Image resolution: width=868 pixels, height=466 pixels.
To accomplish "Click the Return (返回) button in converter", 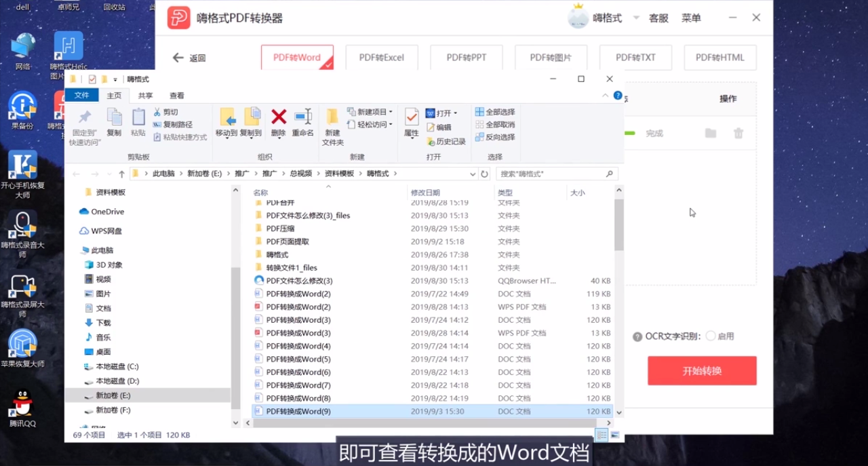I will click(x=189, y=58).
